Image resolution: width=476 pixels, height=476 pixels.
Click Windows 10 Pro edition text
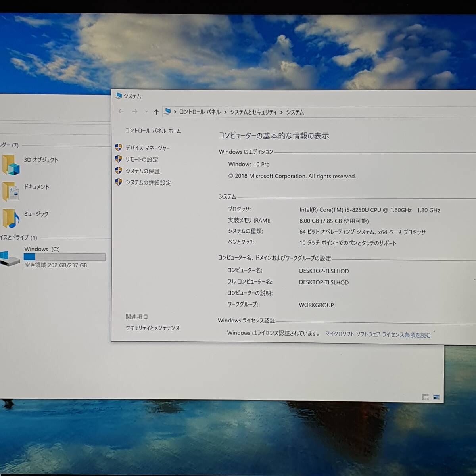pyautogui.click(x=249, y=164)
